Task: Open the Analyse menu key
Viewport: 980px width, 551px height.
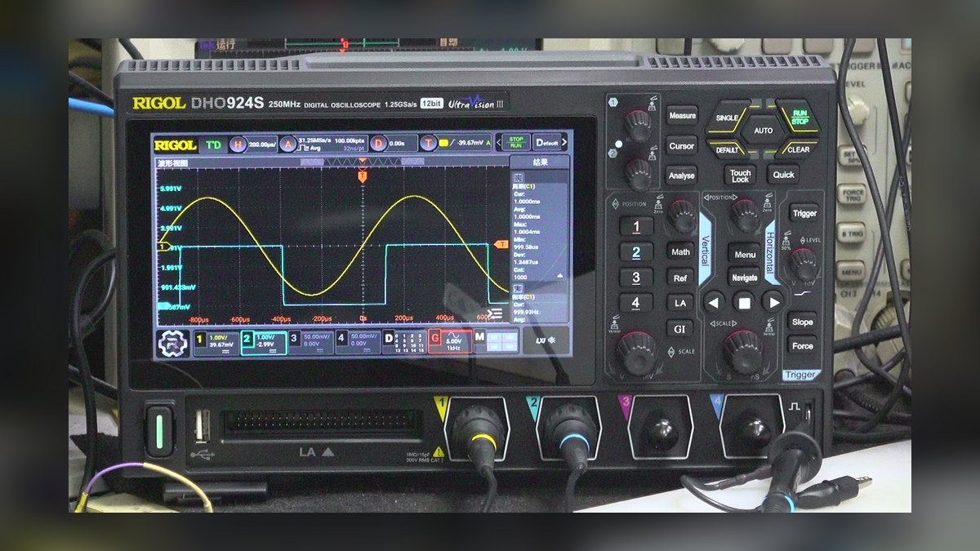Action: point(682,176)
